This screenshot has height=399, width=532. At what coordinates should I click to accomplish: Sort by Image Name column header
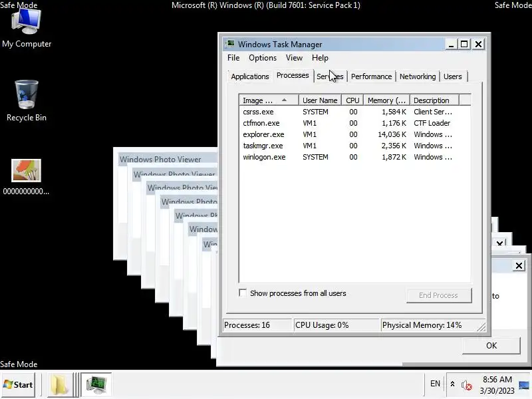pos(269,100)
